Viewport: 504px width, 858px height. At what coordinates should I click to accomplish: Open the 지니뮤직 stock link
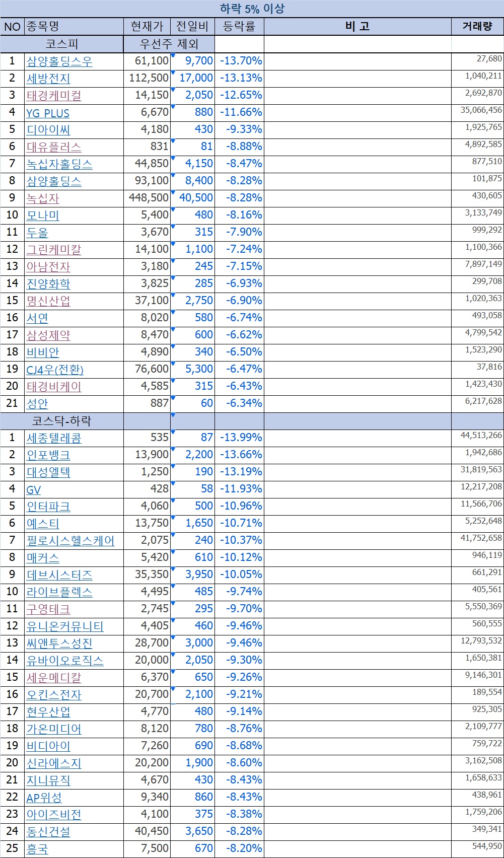tap(48, 780)
